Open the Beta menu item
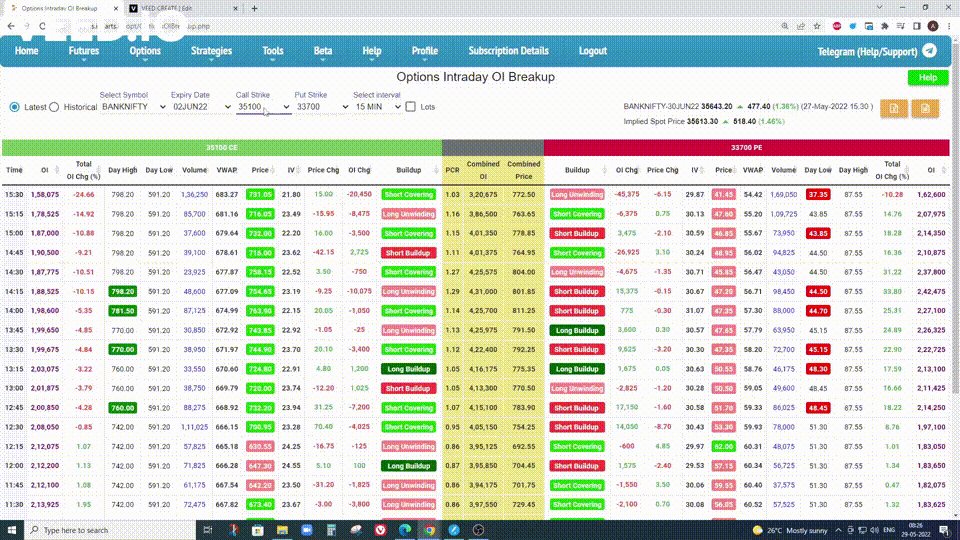 click(323, 51)
